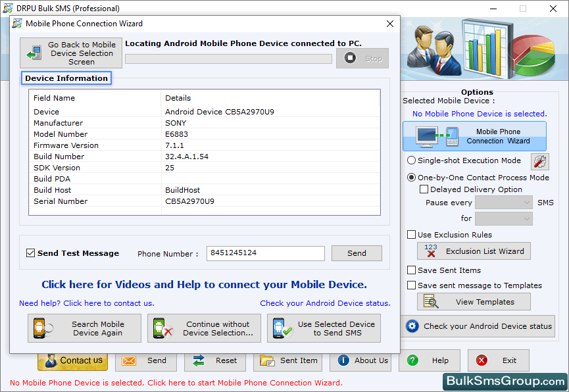Select Single-shot Execution Mode radio button

point(411,160)
